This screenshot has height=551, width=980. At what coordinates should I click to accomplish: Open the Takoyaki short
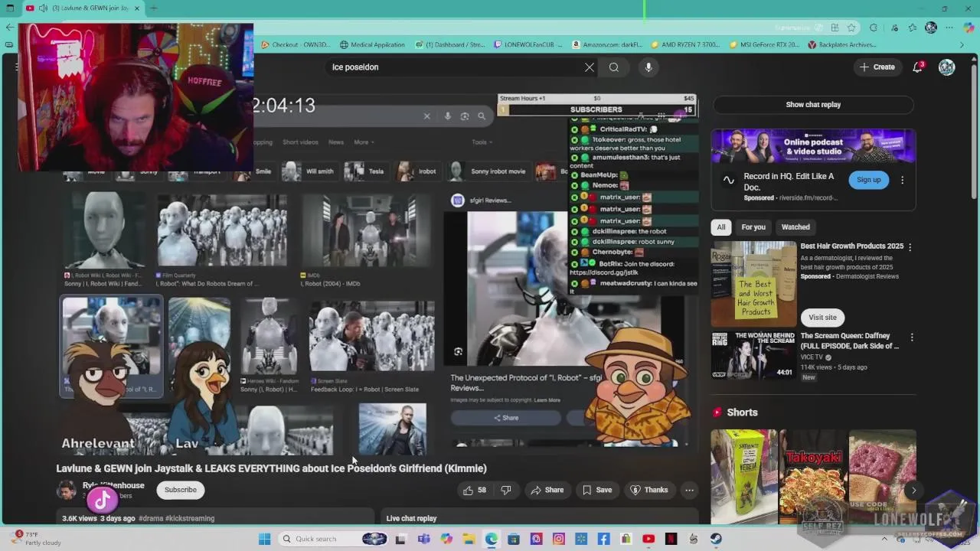[813, 476]
